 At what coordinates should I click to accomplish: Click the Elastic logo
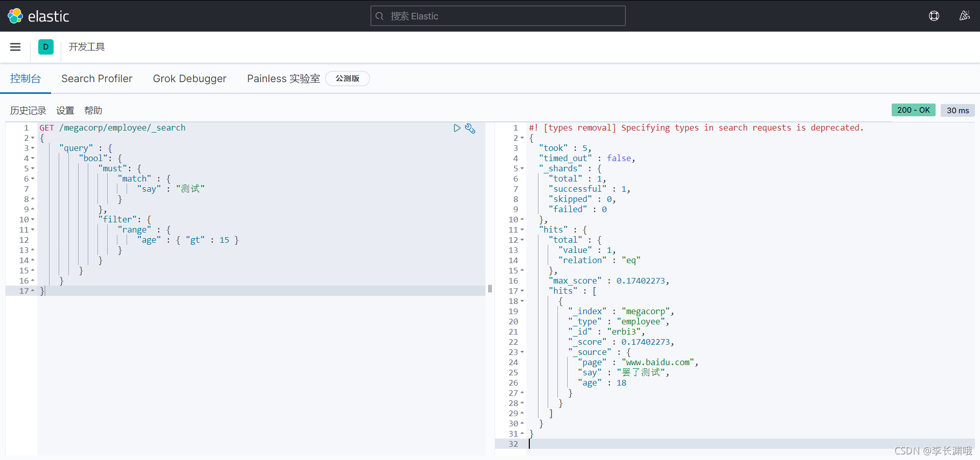[x=38, y=16]
